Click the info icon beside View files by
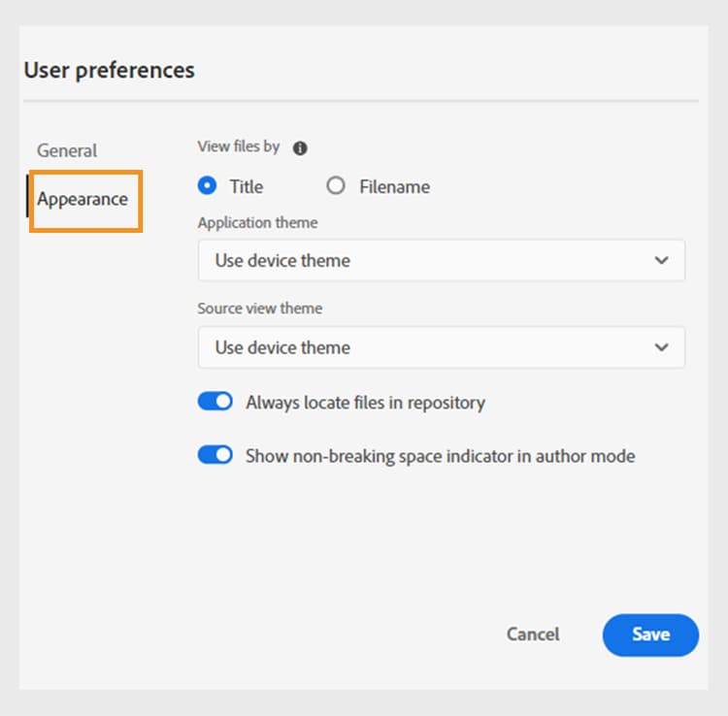 click(300, 148)
